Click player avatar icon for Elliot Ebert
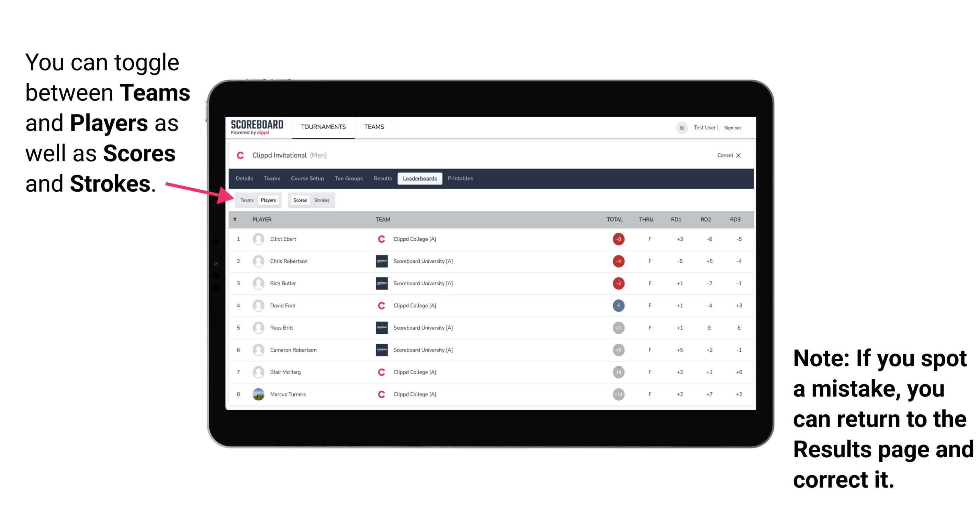980x527 pixels. (258, 238)
